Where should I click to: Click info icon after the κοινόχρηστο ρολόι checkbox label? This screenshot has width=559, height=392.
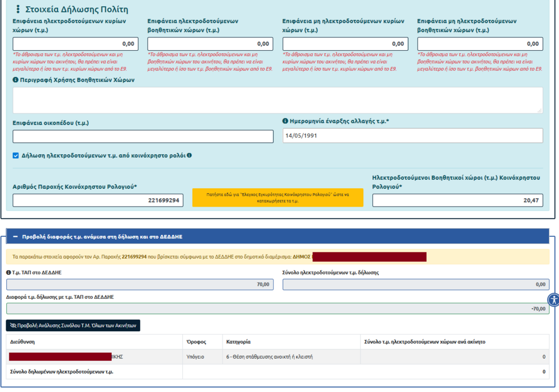point(190,155)
